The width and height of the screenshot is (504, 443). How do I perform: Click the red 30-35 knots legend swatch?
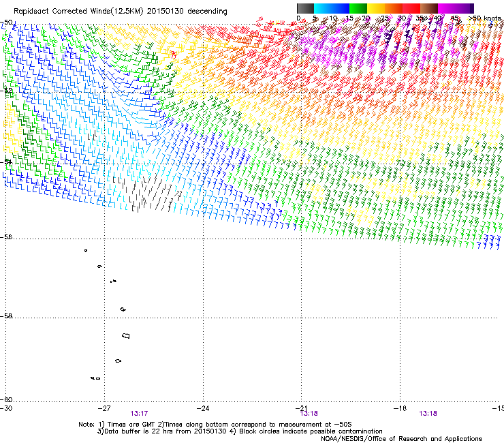point(411,8)
